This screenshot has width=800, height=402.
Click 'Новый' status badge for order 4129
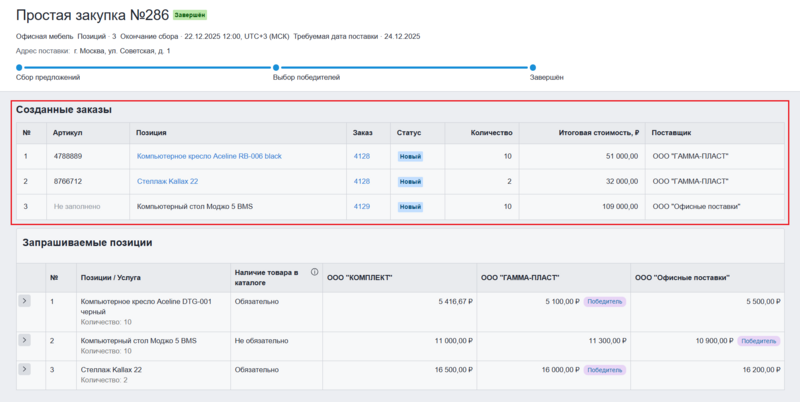[x=410, y=207]
